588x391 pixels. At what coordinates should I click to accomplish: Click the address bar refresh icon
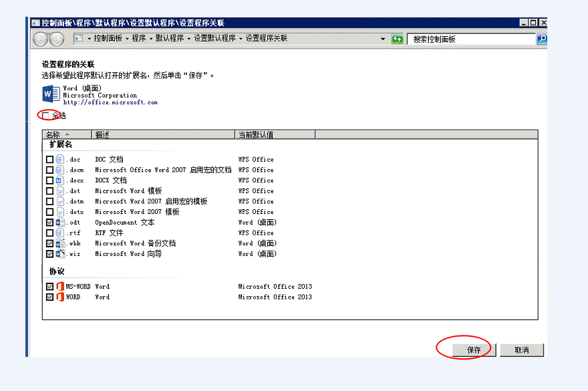click(x=398, y=39)
